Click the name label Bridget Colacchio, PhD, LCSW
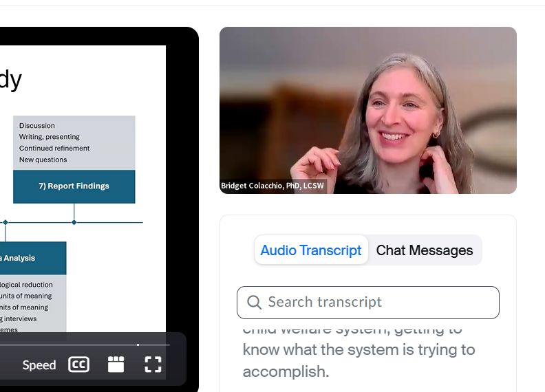 pyautogui.click(x=272, y=186)
